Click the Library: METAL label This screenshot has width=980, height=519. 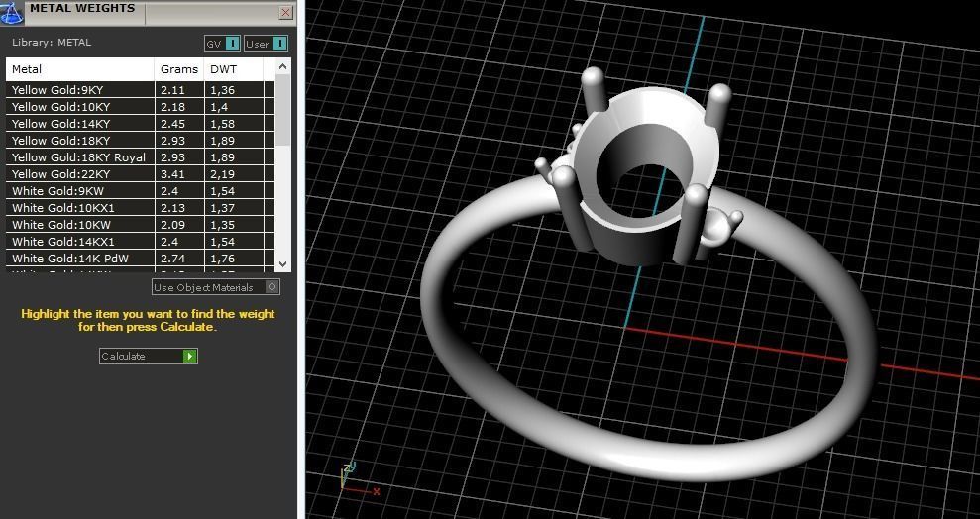click(52, 43)
